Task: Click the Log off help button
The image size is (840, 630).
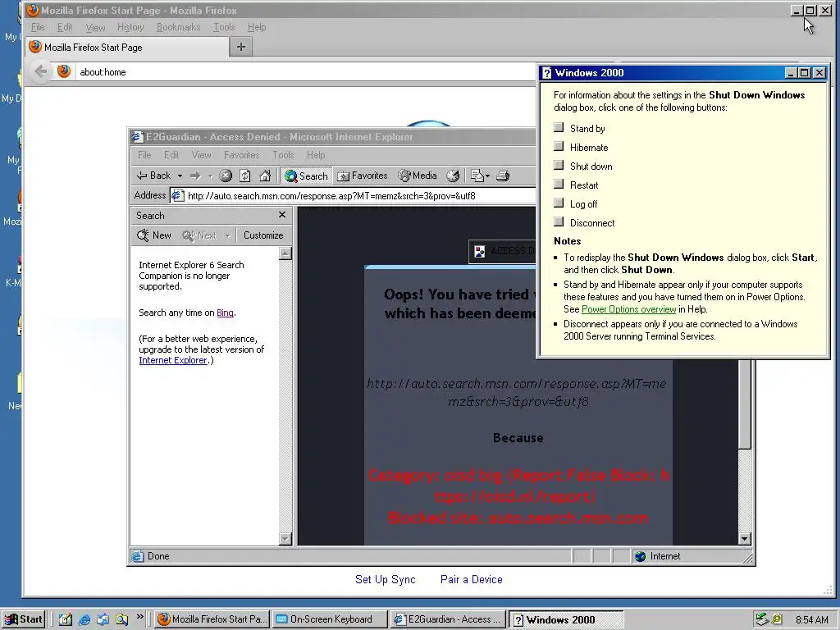Action: [559, 203]
